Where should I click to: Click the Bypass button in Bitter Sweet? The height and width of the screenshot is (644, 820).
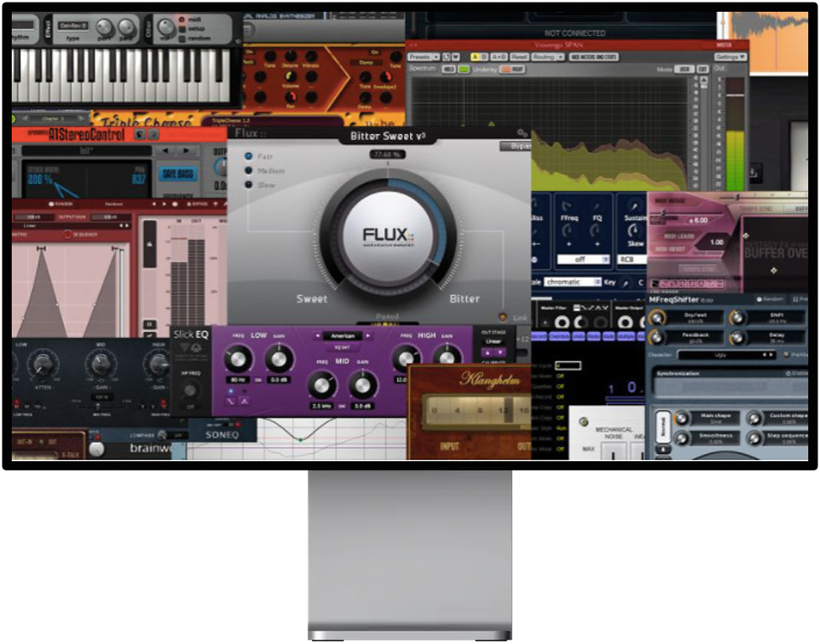point(516,146)
